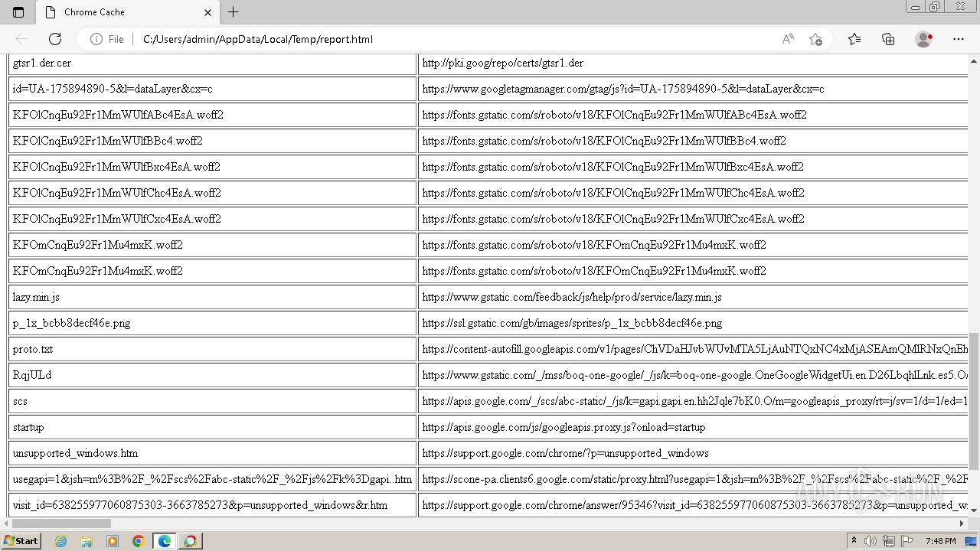Select KFOlCnqEu92Fr1MmWUlfBxc4EsA.woff2 filename cell
The width and height of the screenshot is (980, 551).
tap(212, 167)
